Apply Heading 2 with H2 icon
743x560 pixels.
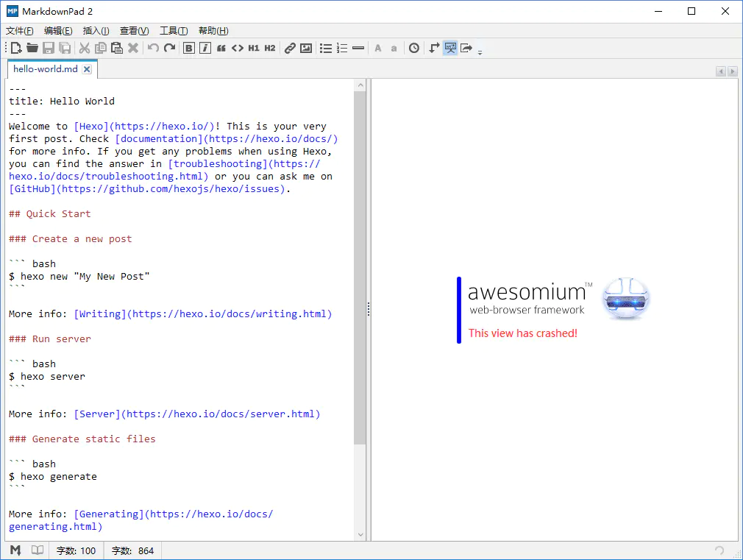click(x=270, y=48)
